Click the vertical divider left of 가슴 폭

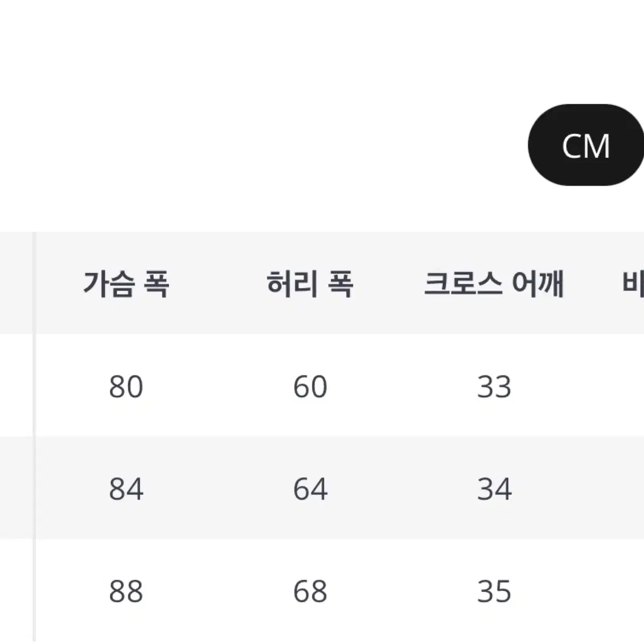pyautogui.click(x=34, y=437)
